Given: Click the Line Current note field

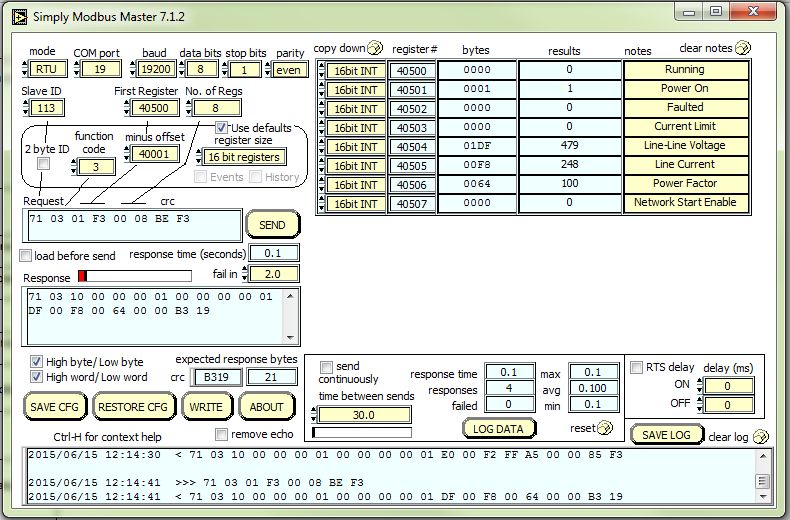Looking at the screenshot, I should (685, 164).
